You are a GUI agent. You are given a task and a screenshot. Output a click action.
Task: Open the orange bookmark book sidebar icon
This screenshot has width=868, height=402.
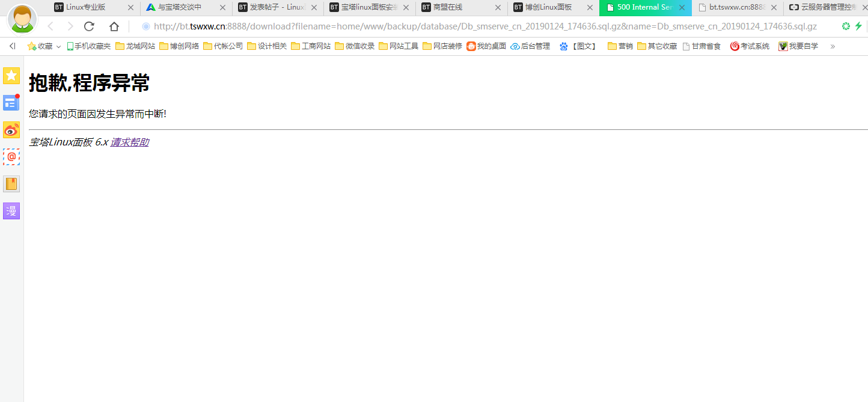tap(11, 184)
